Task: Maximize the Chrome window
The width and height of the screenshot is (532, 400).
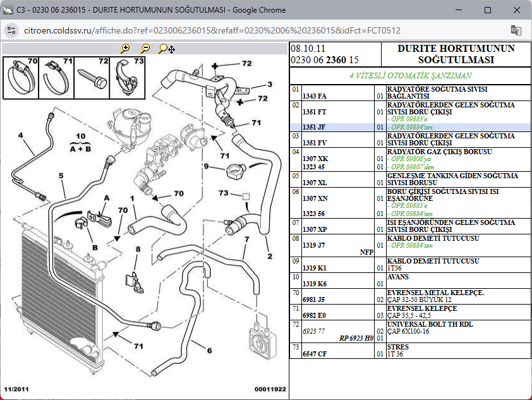Action: pyautogui.click(x=488, y=10)
